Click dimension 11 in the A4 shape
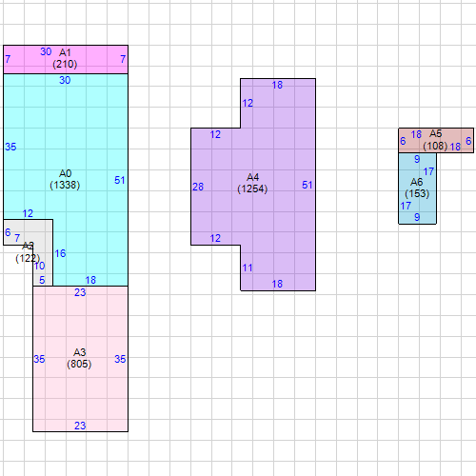 248,268
